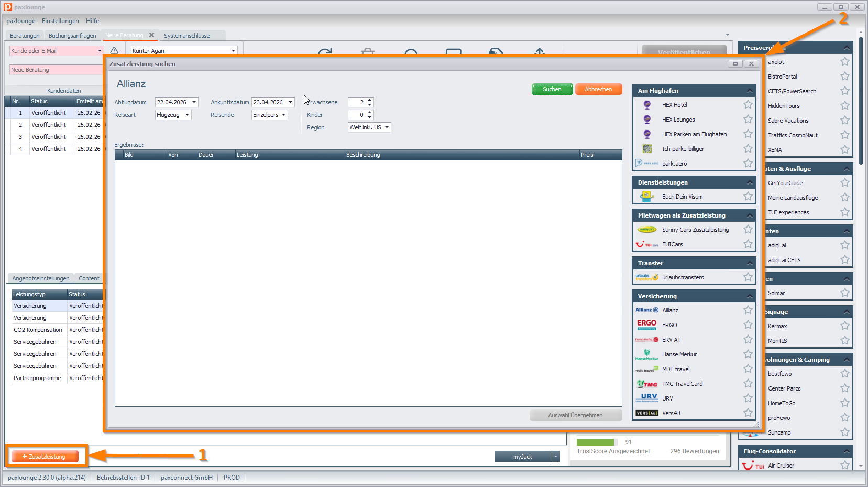Screen dimensions: 868x487
Task: Click the TMG TravelCard logo icon
Action: click(x=647, y=384)
